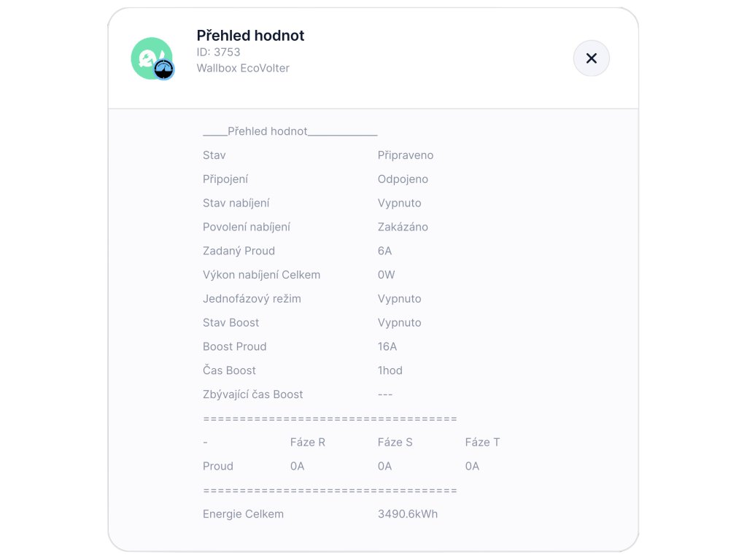
Task: Click the Fáze T current value 0A
Action: [x=472, y=467]
